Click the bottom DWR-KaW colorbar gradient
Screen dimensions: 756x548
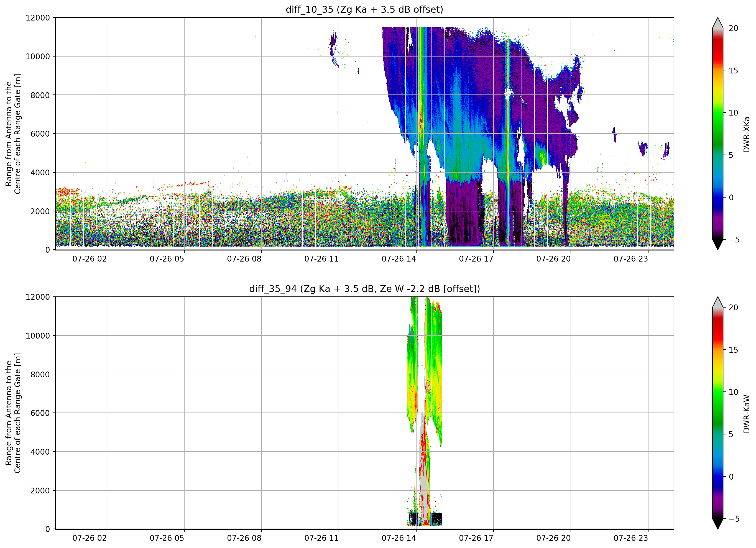coord(718,413)
